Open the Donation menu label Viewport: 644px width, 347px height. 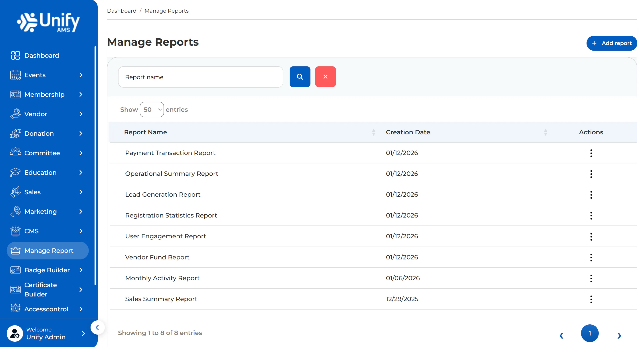(x=39, y=133)
